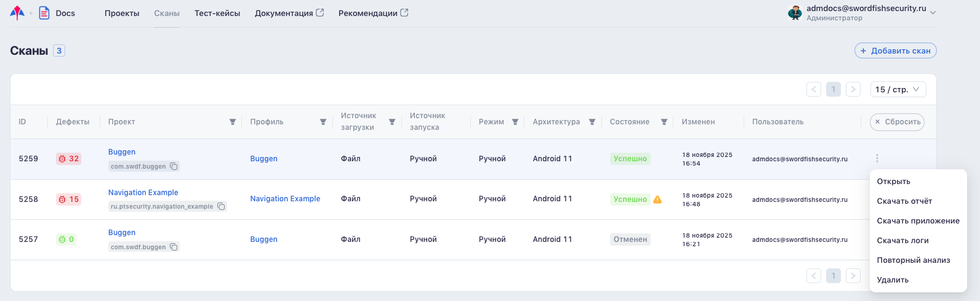Screen dimensions: 980x301
Task: Switch to the Тест-кейсы tab
Action: pyautogui.click(x=217, y=13)
